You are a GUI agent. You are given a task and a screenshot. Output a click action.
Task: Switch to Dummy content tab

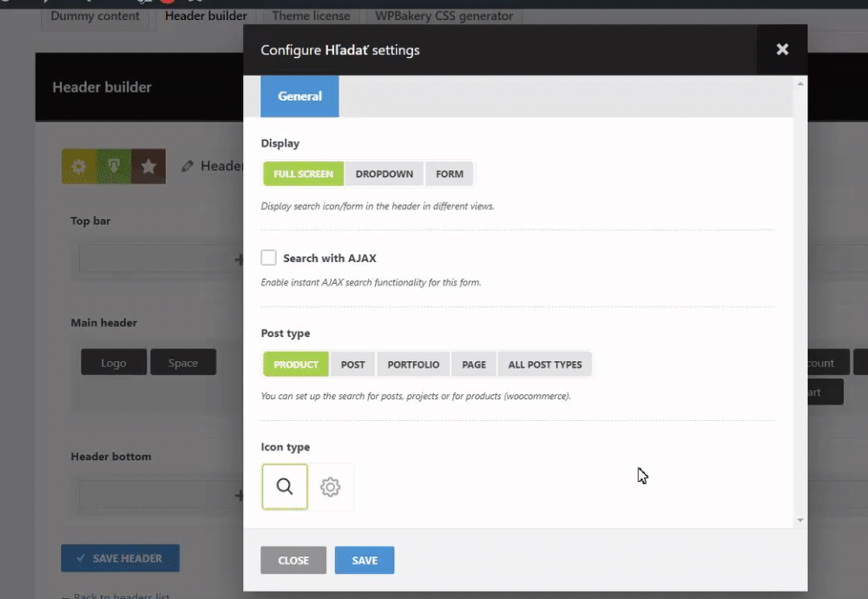pos(95,16)
